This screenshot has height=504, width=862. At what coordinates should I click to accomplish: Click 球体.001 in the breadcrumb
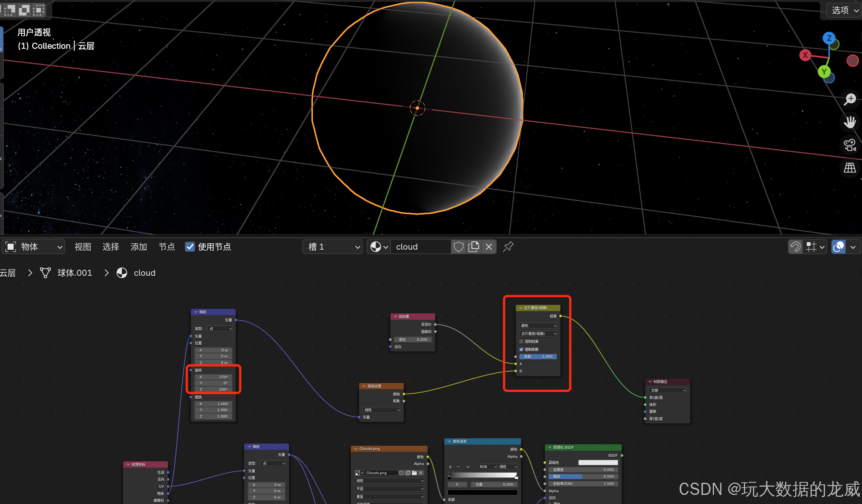75,273
